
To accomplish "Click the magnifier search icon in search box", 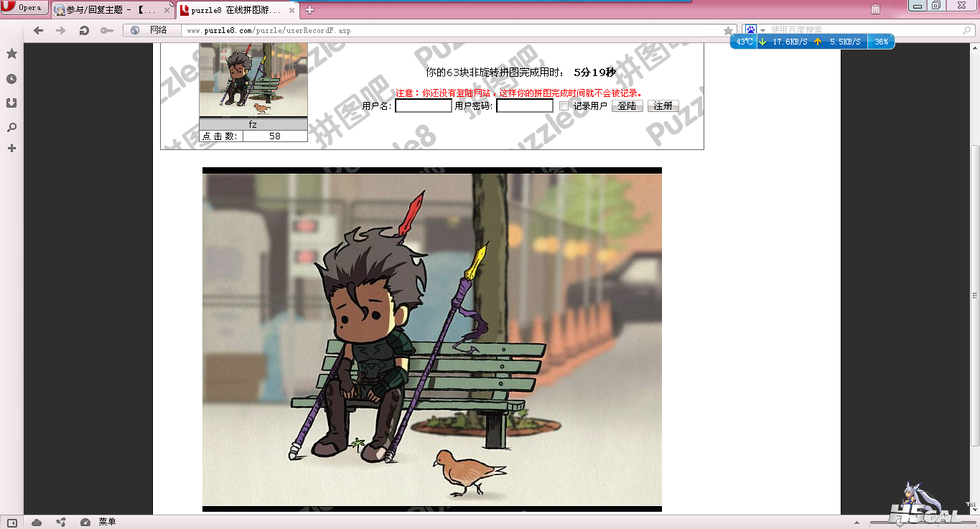I will [966, 31].
